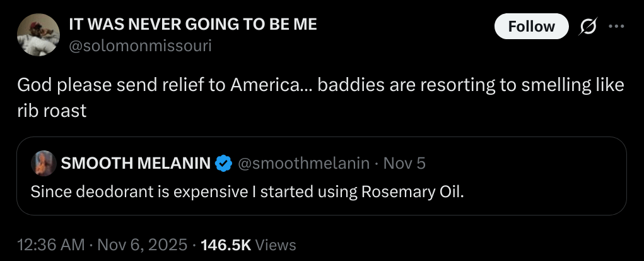The height and width of the screenshot is (261, 644).
Task: Select the SMOOTH MELANIN display name
Action: 136,164
